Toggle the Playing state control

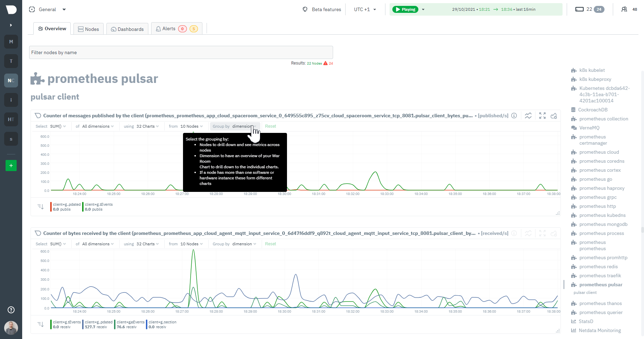[x=405, y=9]
